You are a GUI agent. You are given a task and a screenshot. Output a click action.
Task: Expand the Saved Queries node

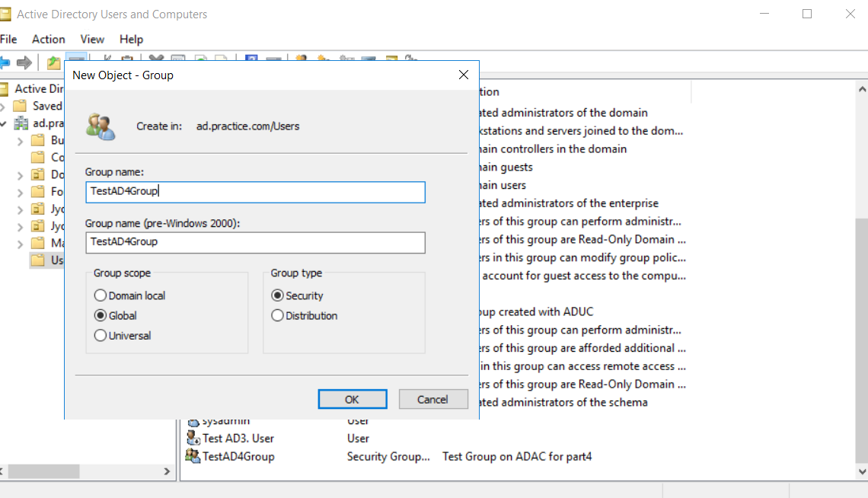3,107
